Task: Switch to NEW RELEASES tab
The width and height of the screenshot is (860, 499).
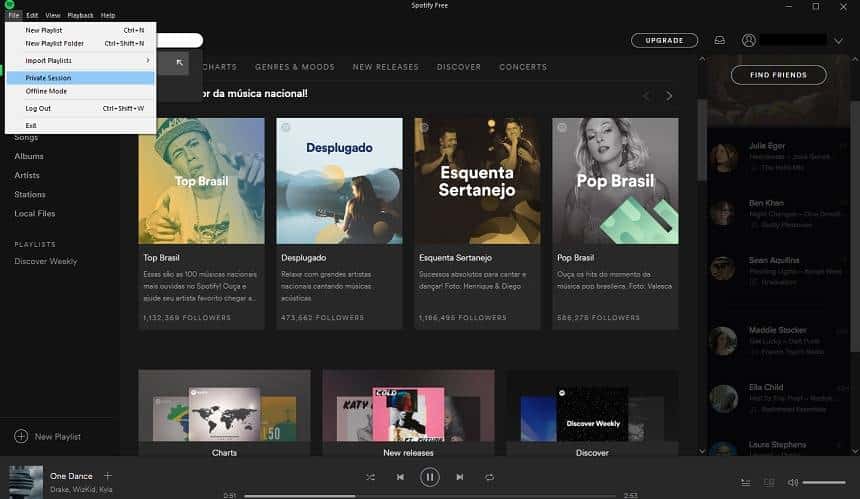Action: coord(386,67)
